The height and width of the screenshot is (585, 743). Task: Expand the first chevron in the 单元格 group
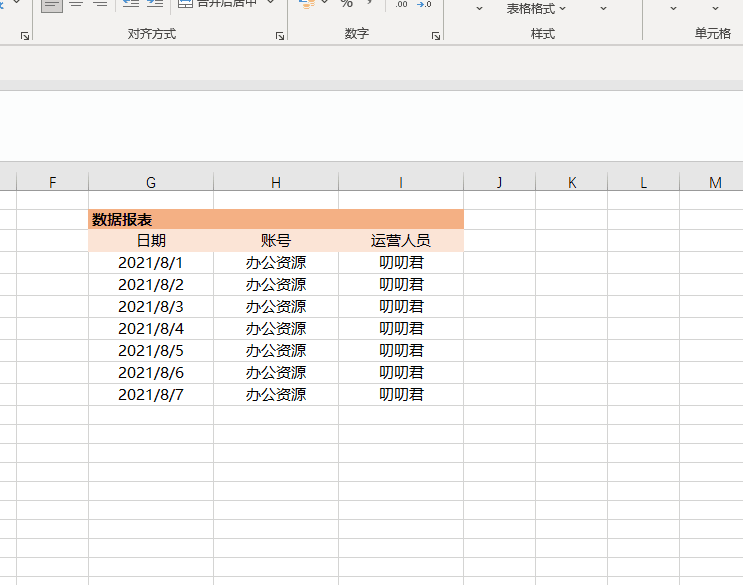click(x=673, y=9)
